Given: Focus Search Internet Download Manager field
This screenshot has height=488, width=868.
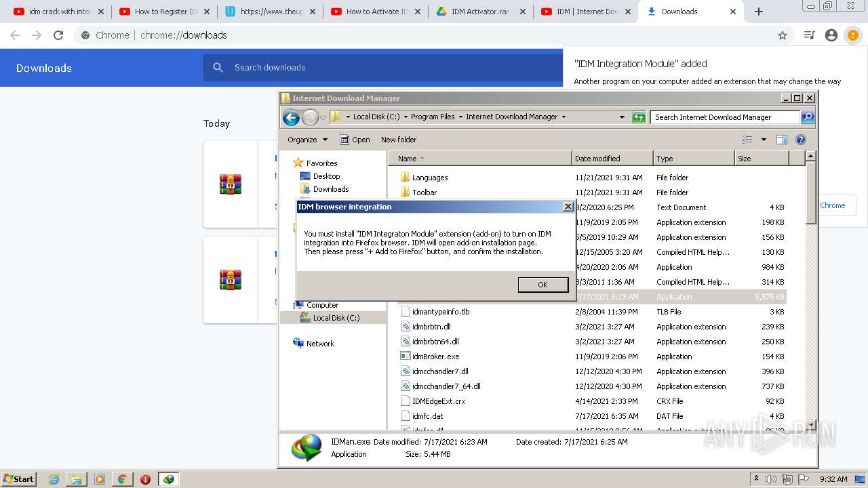Looking at the screenshot, I should (725, 117).
